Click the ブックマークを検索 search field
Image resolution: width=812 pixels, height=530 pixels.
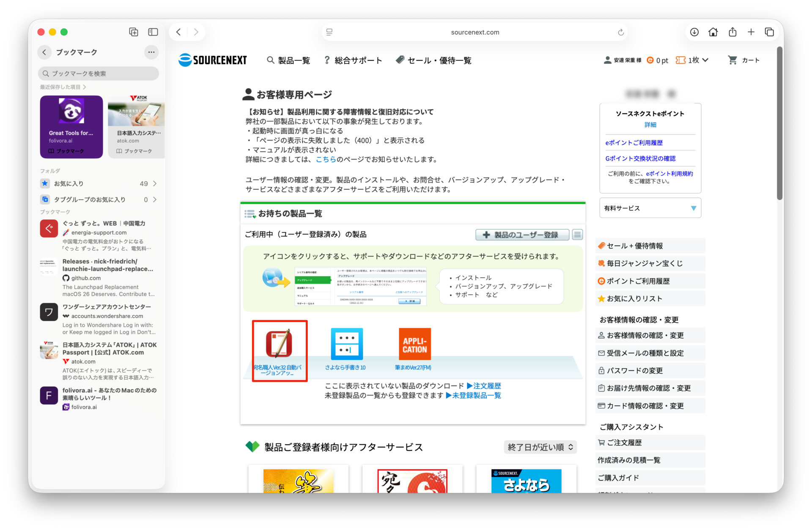point(99,74)
